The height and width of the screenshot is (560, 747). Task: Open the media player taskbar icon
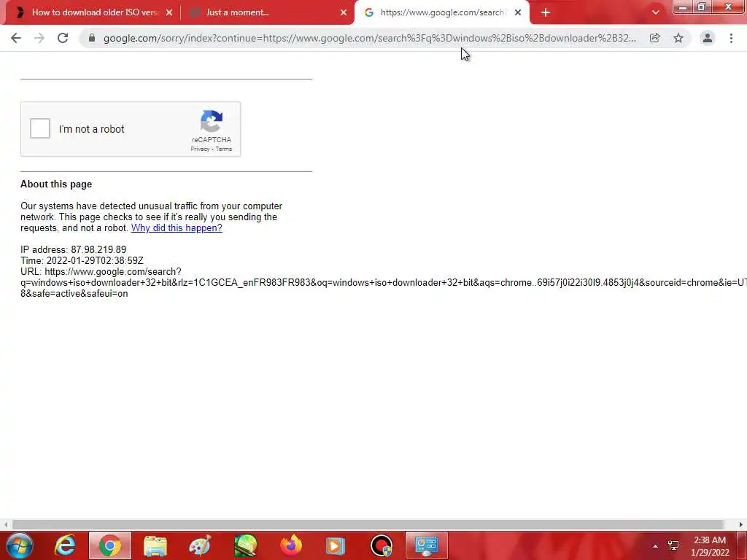[335, 546]
